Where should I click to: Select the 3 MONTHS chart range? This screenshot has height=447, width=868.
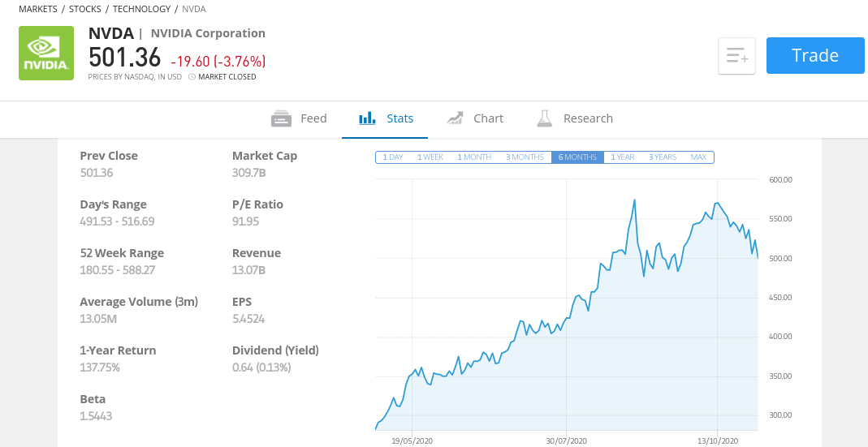point(525,157)
